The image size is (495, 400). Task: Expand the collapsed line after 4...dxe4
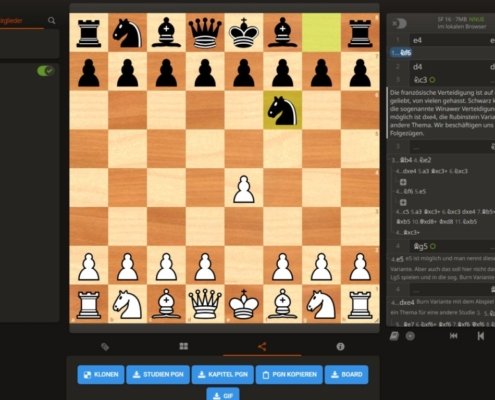[x=403, y=182]
